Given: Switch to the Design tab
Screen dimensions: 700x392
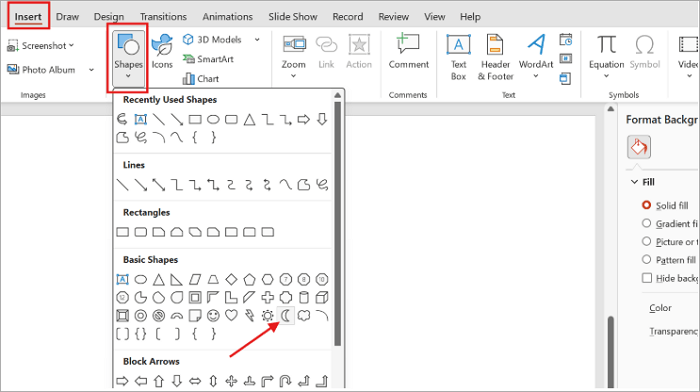Looking at the screenshot, I should [109, 17].
